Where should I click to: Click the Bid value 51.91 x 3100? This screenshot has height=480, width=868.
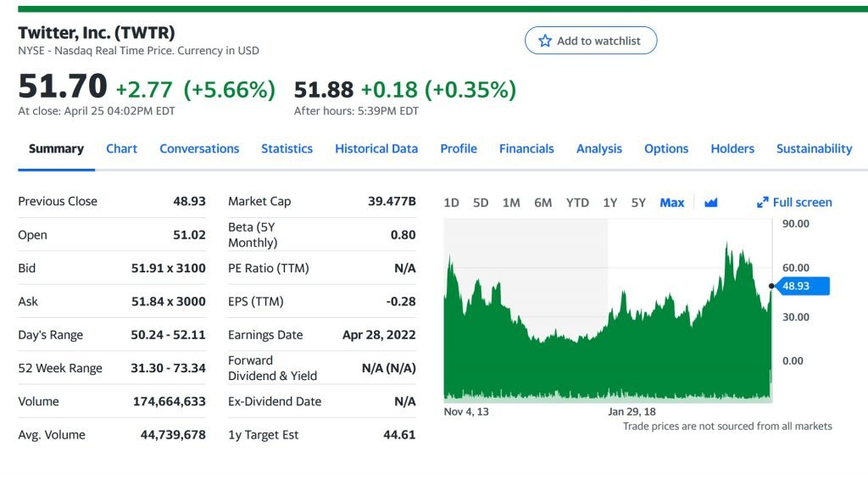(x=169, y=269)
